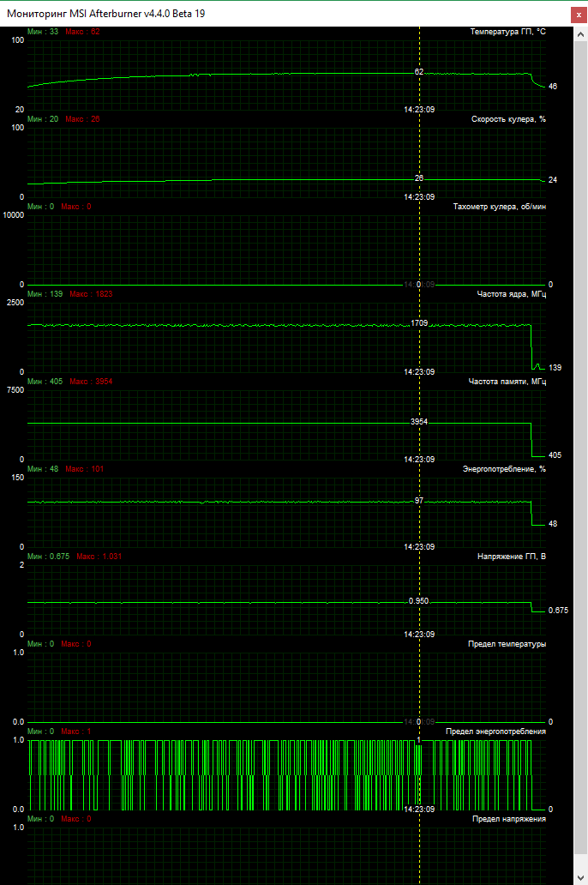This screenshot has height=885, width=588.
Task: Click the 'Макс : 101' power value
Action: tap(85, 469)
